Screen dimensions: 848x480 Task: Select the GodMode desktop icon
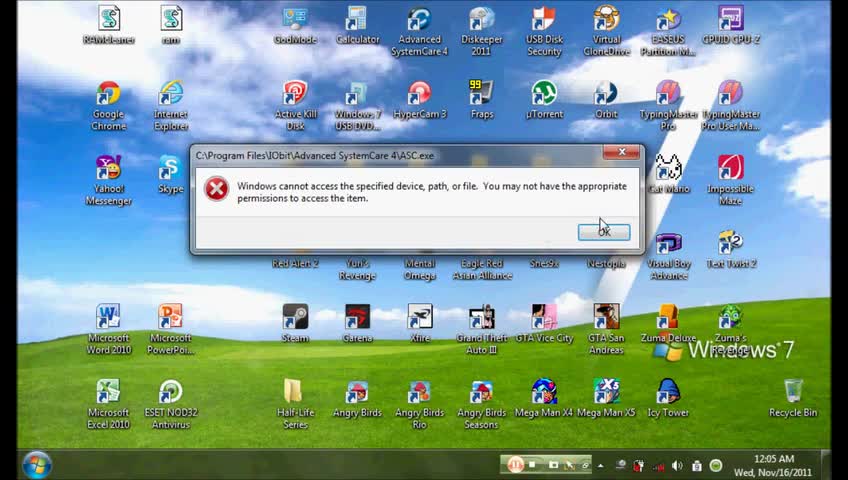point(295,24)
